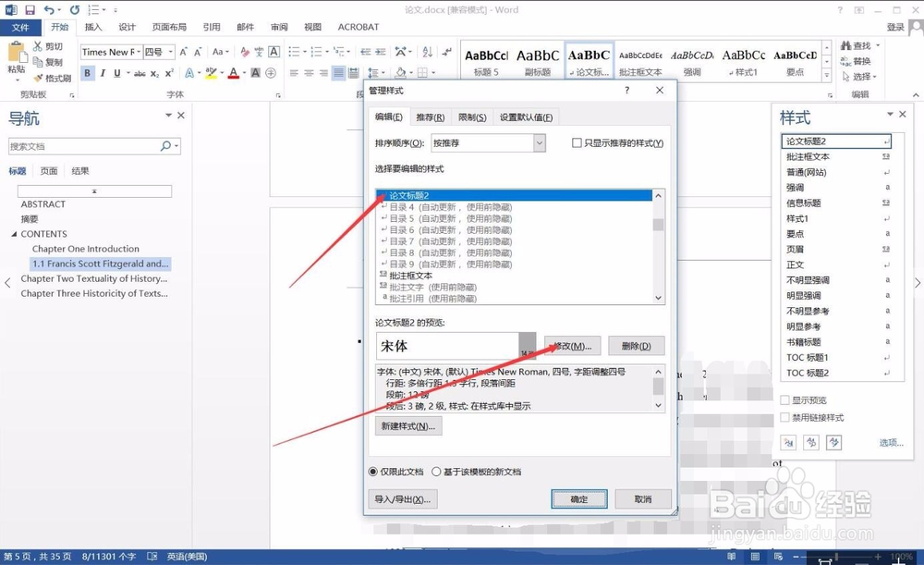Click the search document input field
Image resolution: width=924 pixels, height=565 pixels.
(84, 146)
